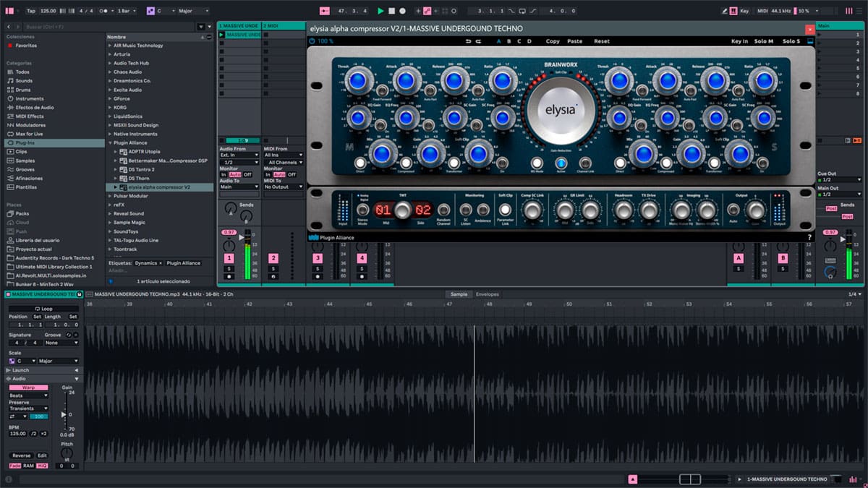Image resolution: width=868 pixels, height=488 pixels.
Task: Select the Instruments category in browser
Action: 29,98
